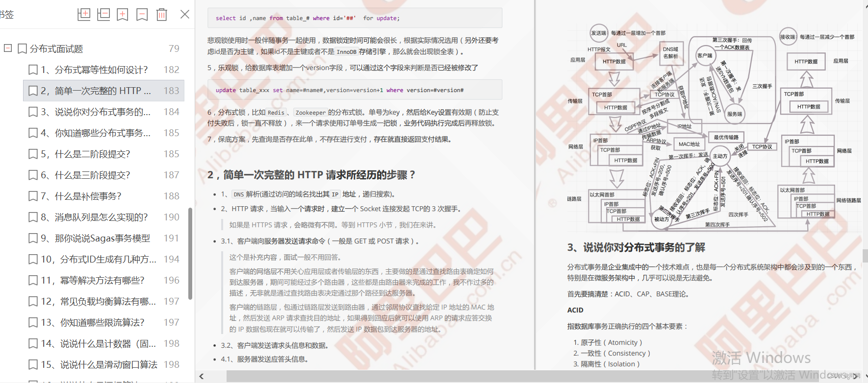
Task: Go to bookmark 7、什么是补偿事务?
Action: point(81,196)
